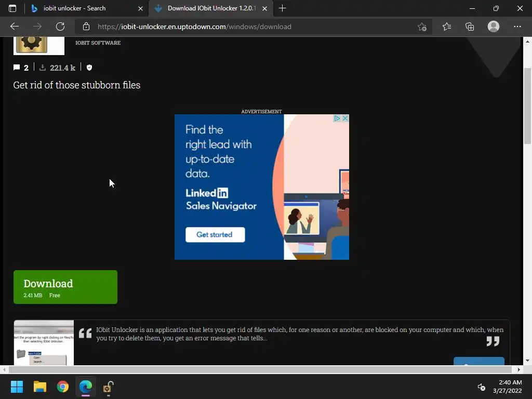Open the clock and date flyout
Image resolution: width=532 pixels, height=399 pixels.
[508, 387]
